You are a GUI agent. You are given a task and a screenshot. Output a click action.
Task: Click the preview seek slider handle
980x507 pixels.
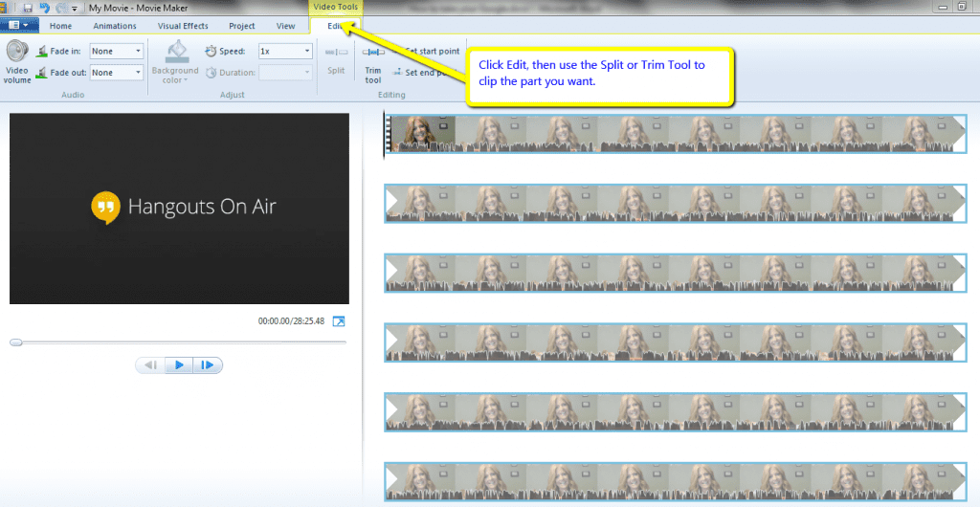(16, 342)
